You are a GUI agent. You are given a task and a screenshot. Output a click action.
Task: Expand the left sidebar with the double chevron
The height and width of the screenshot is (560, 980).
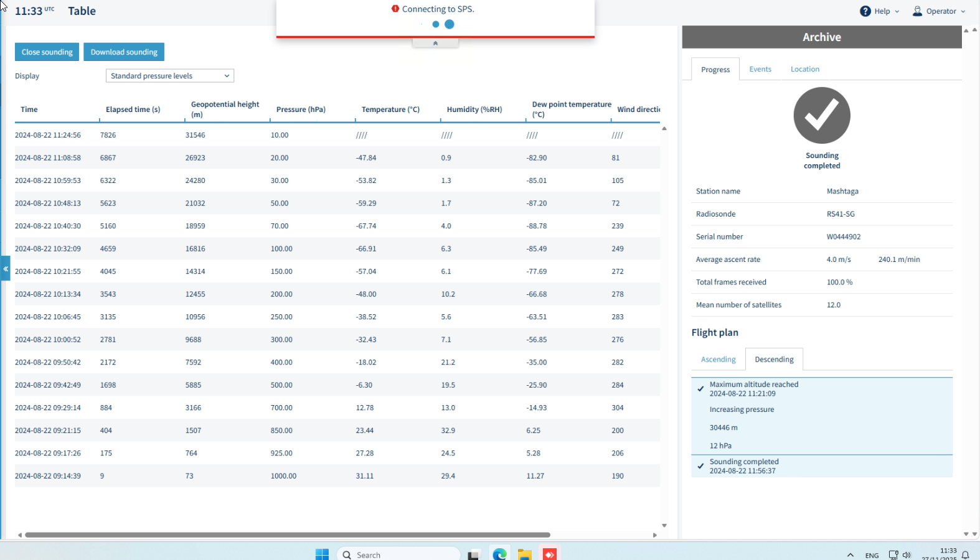tap(6, 269)
